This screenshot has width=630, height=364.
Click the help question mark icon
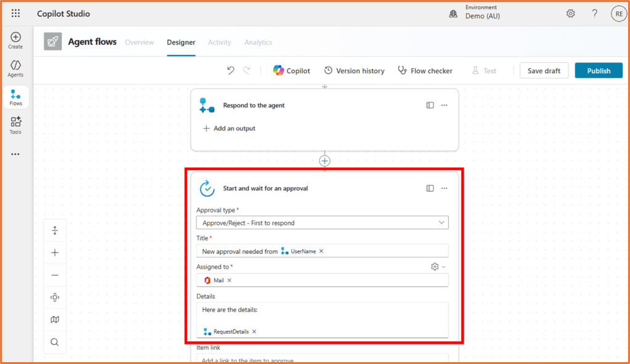coord(594,14)
